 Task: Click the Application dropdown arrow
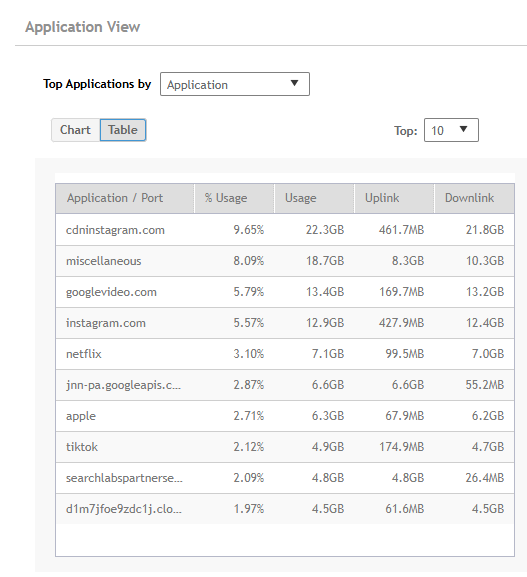294,83
